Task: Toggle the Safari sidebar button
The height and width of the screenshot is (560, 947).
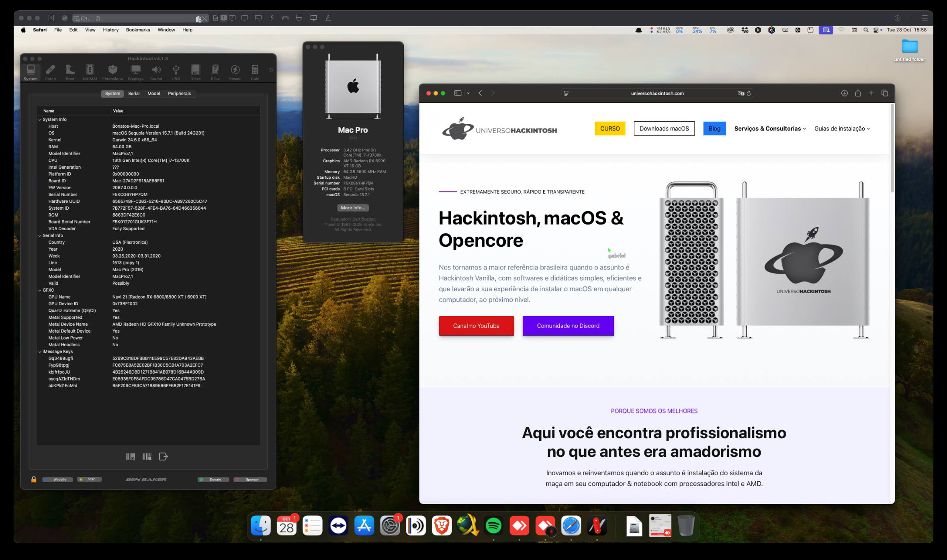Action: 458,93
